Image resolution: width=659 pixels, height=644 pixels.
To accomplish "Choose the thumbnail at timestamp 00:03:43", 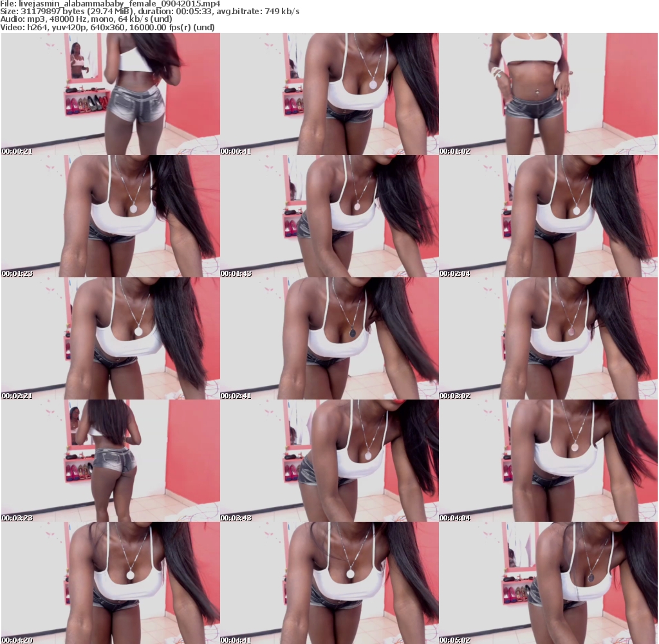I will pyautogui.click(x=329, y=461).
